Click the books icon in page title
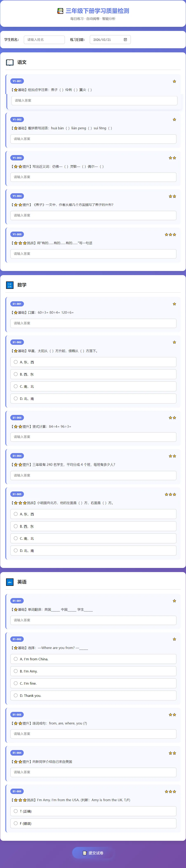186x868 pixels. coord(60,11)
